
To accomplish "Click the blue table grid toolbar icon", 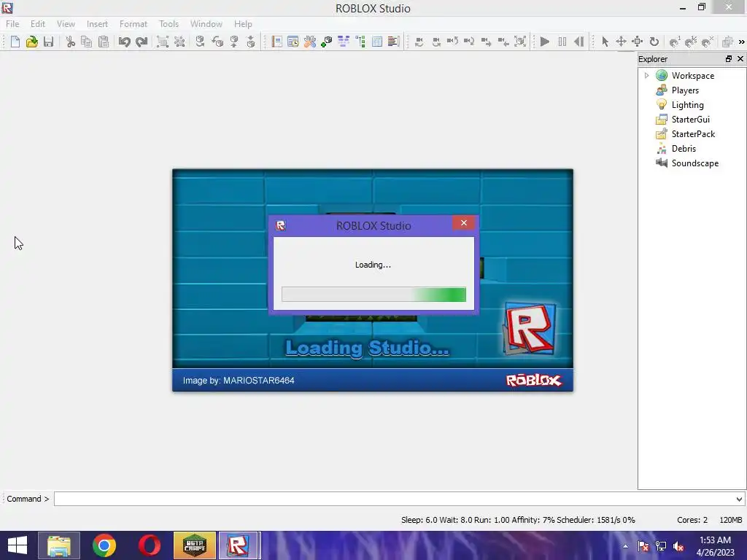I will point(377,42).
